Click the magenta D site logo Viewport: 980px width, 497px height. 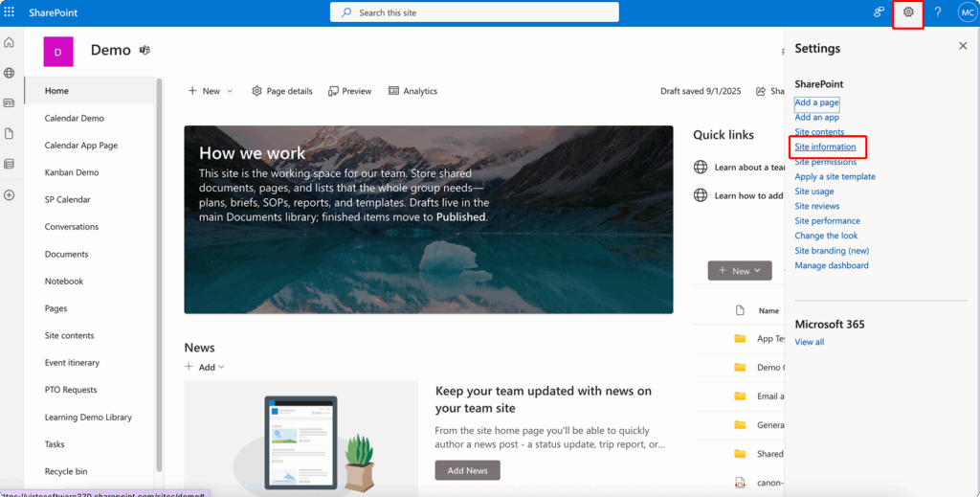pos(58,52)
